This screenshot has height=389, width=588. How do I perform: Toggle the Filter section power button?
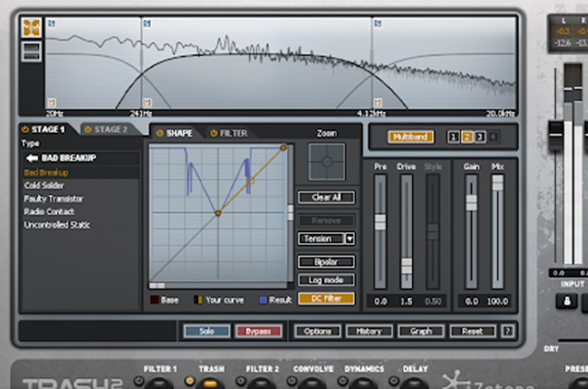213,133
